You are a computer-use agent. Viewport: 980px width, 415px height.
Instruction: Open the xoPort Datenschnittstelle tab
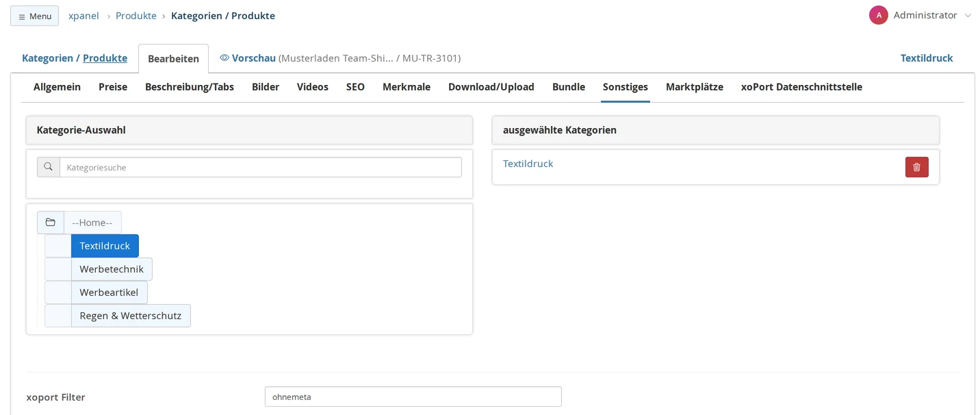pos(801,87)
